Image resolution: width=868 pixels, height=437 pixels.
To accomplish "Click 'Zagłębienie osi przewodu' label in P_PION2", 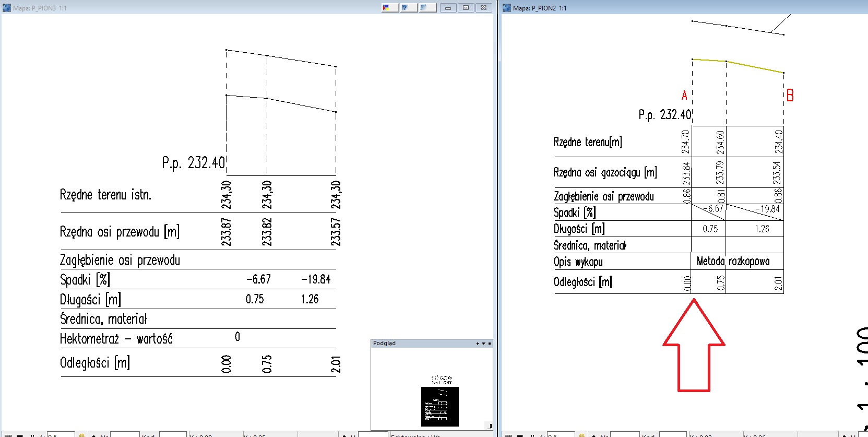I will pyautogui.click(x=603, y=196).
